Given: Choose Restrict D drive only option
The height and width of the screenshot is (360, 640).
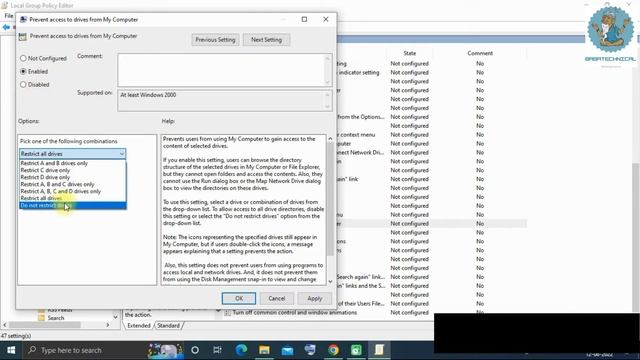Looking at the screenshot, I should (x=73, y=177).
